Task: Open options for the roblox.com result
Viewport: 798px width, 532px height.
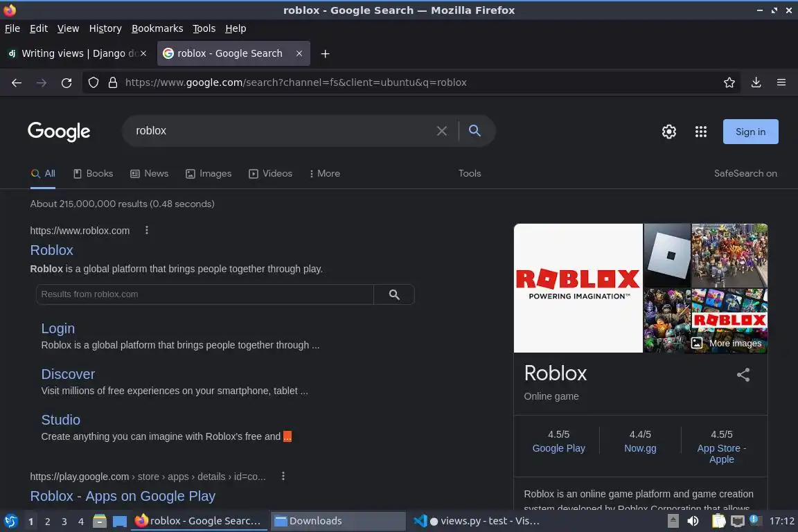Action: click(x=147, y=230)
